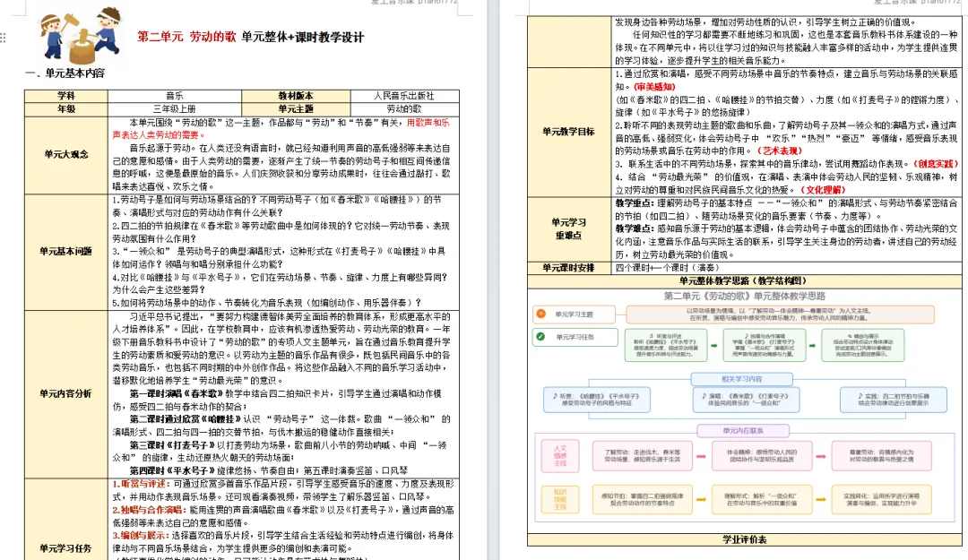The height and width of the screenshot is (560, 968).
Task: Click the yellow 知识技能主线 box
Action: pyautogui.click(x=560, y=499)
